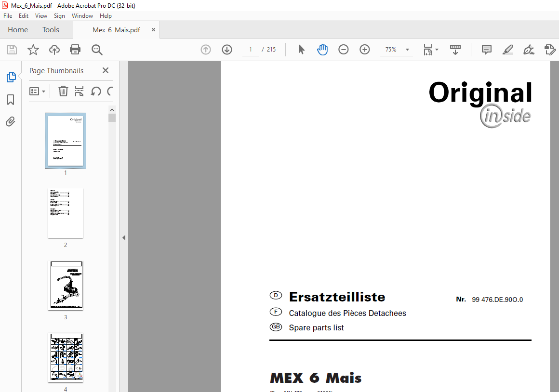Open the zoom level dropdown
This screenshot has width=559, height=392.
408,50
